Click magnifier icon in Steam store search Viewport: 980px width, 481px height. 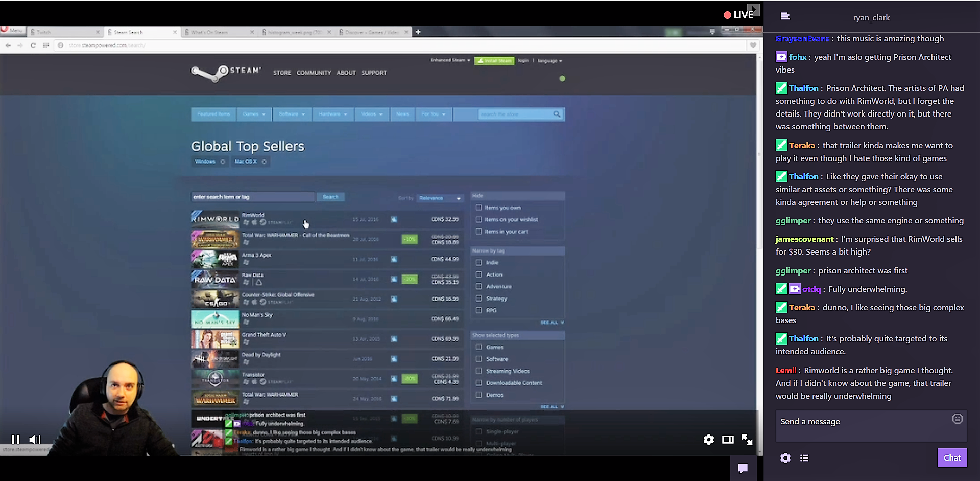(557, 114)
